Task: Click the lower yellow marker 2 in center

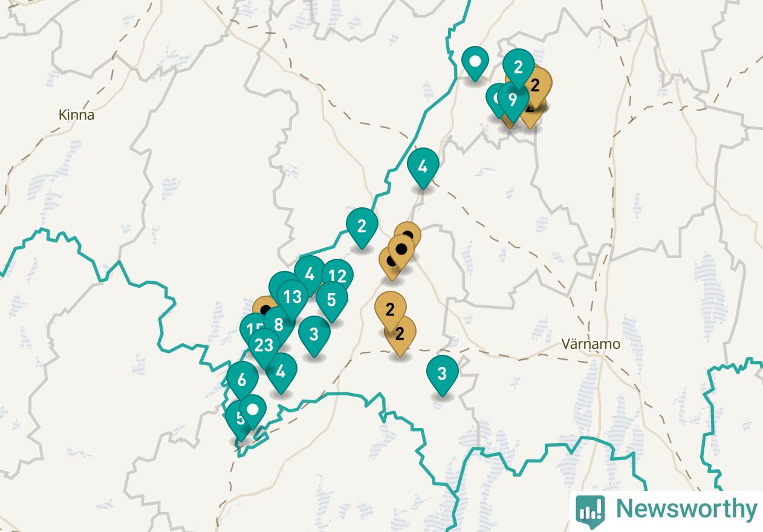Action: coord(400,333)
